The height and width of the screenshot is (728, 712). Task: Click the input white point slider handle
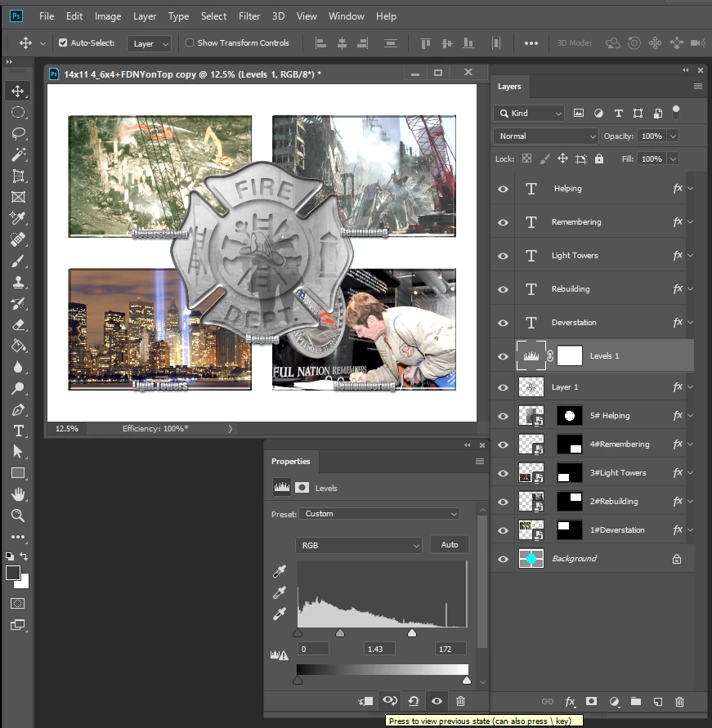(x=412, y=633)
